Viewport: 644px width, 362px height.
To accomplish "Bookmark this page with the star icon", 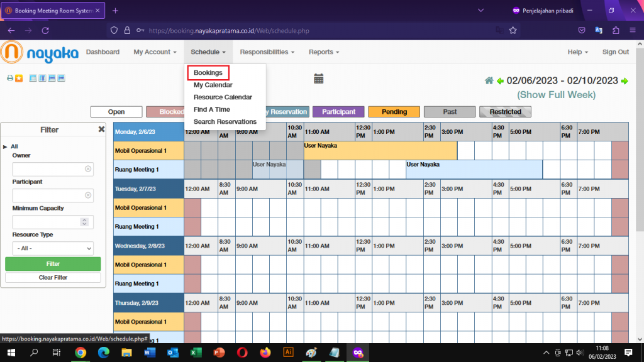I will tap(513, 30).
